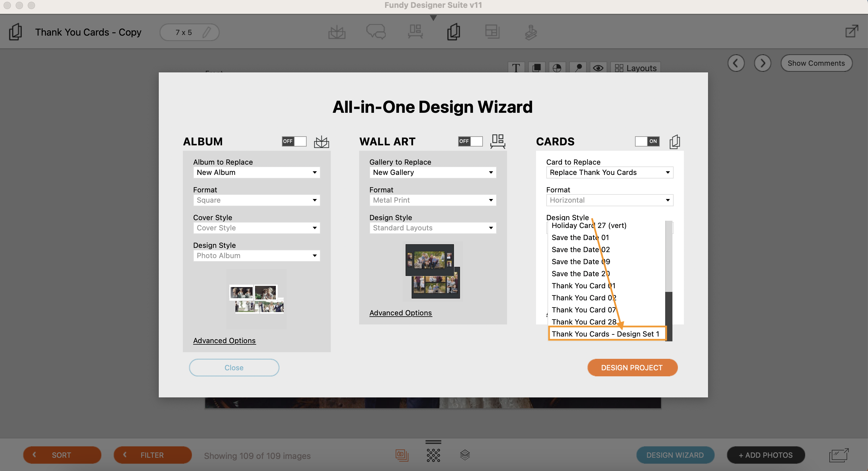
Task: Go to previous card with left arrow
Action: tap(736, 63)
